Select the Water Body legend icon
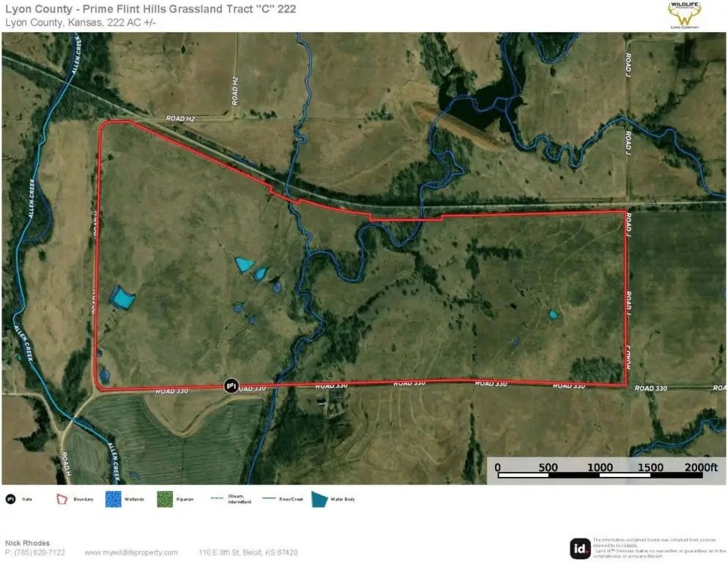The width and height of the screenshot is (728, 562). [321, 499]
